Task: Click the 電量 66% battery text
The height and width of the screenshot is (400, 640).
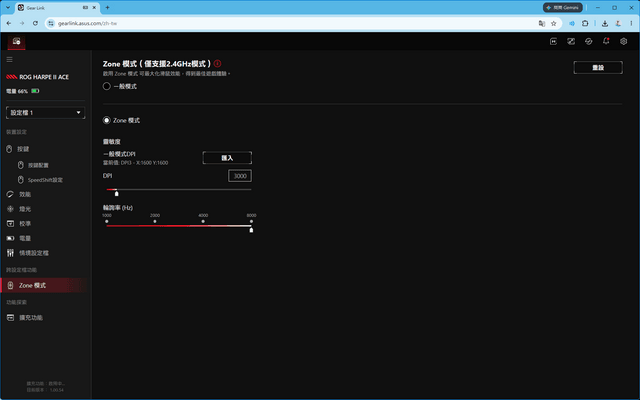Action: (17, 91)
